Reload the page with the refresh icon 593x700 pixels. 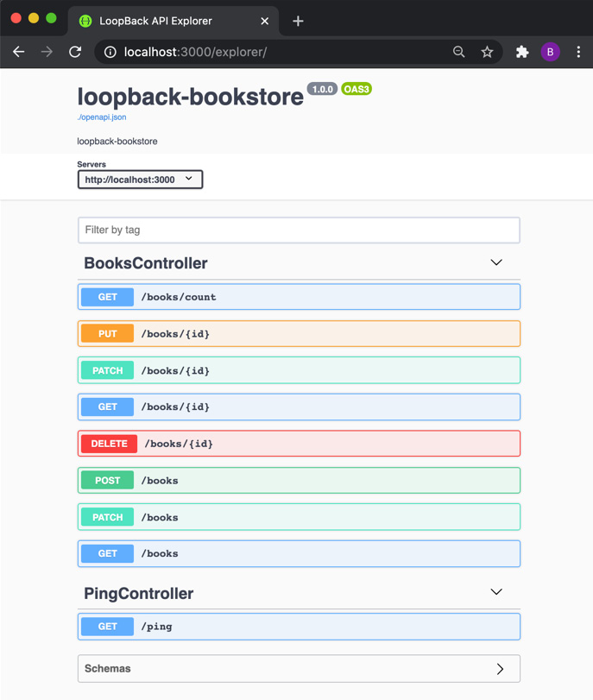(x=75, y=52)
